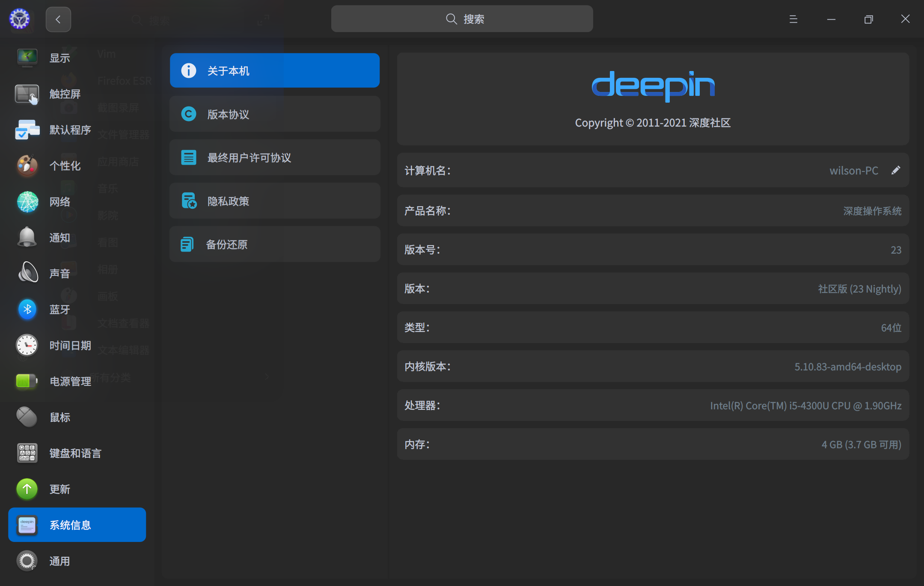Click the back arrow button
The image size is (924, 586).
58,19
